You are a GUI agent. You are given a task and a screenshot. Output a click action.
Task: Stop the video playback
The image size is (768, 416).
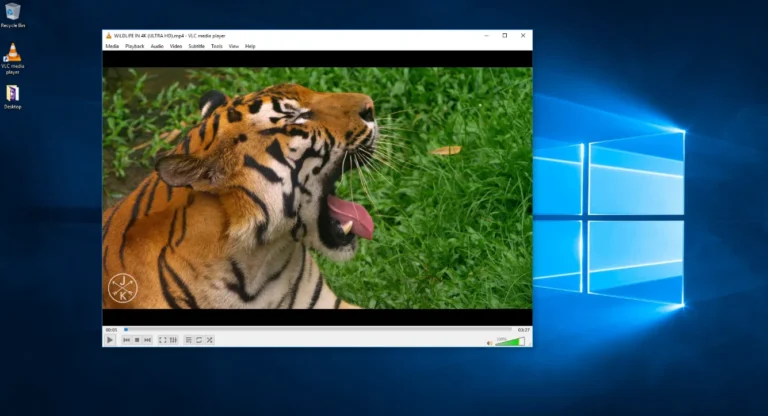[x=137, y=340]
